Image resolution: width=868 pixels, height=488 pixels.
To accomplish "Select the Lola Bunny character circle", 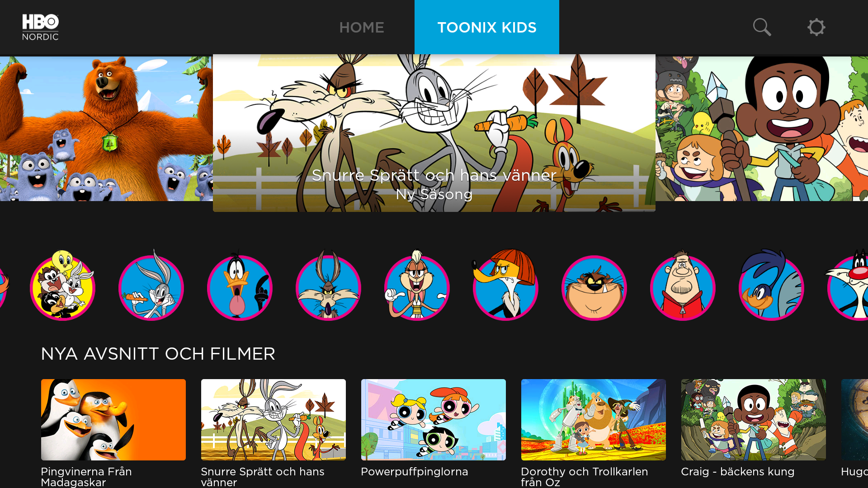I will [417, 286].
